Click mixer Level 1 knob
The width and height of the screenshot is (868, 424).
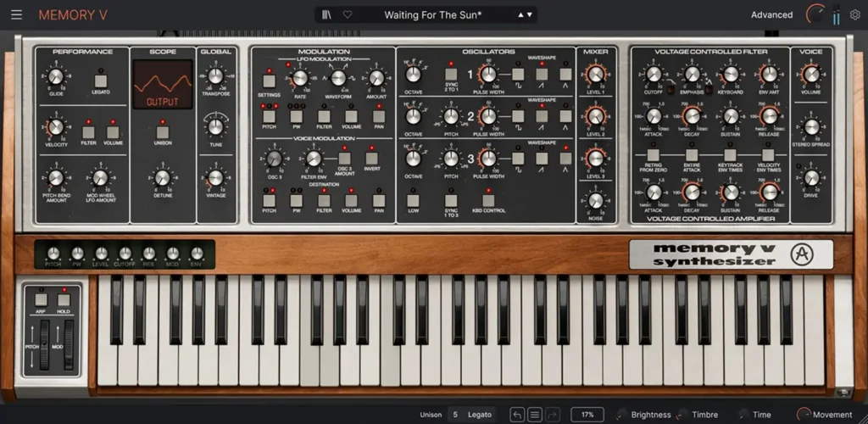(x=596, y=74)
